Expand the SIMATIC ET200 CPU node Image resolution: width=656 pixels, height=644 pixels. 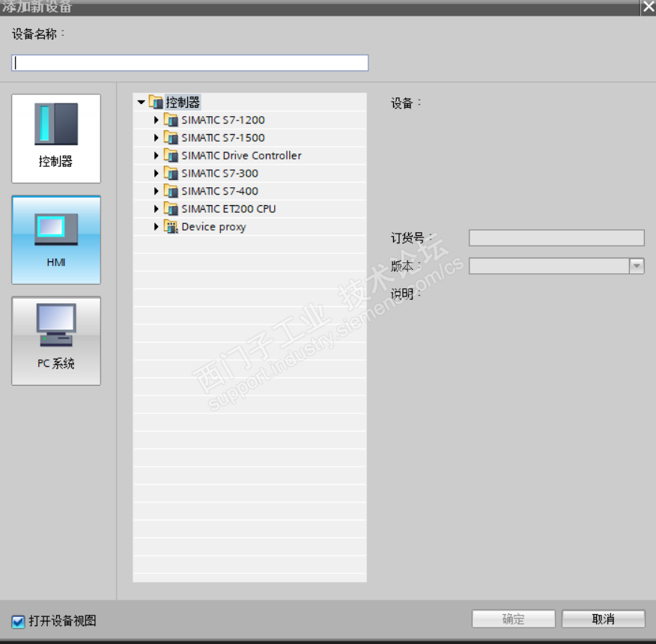point(156,209)
